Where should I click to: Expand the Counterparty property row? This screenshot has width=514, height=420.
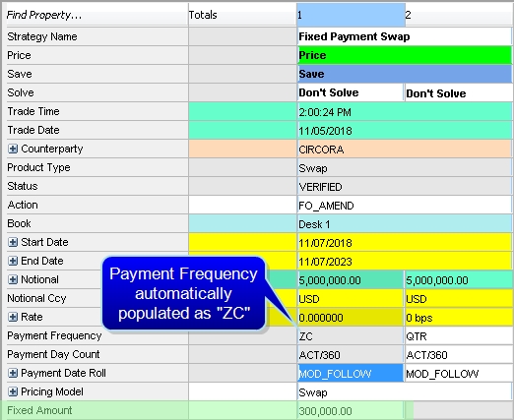13,149
